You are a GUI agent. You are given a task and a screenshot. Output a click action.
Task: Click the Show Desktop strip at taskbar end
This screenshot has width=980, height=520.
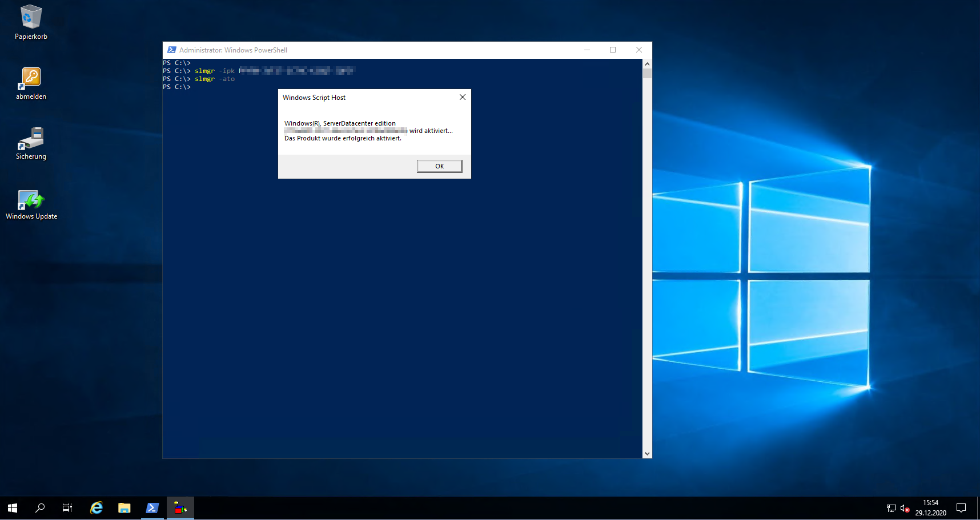[978, 508]
